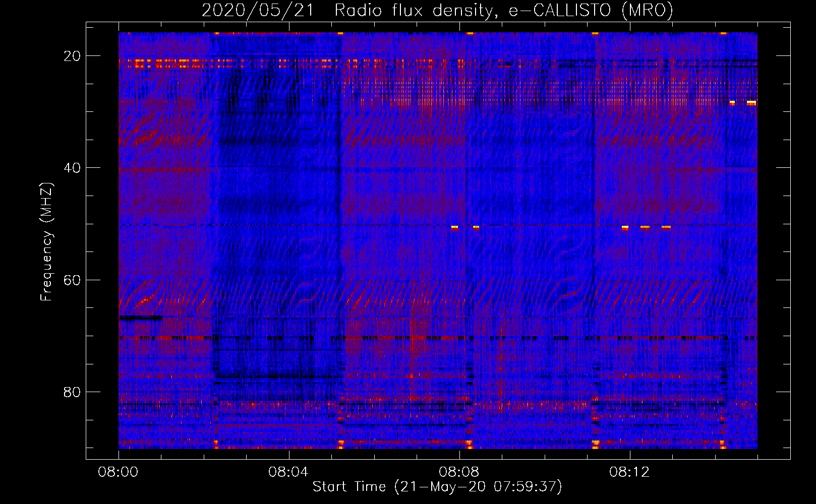Click the '08:08' time tick label
Viewport: 816px width, 504px height.
459,473
